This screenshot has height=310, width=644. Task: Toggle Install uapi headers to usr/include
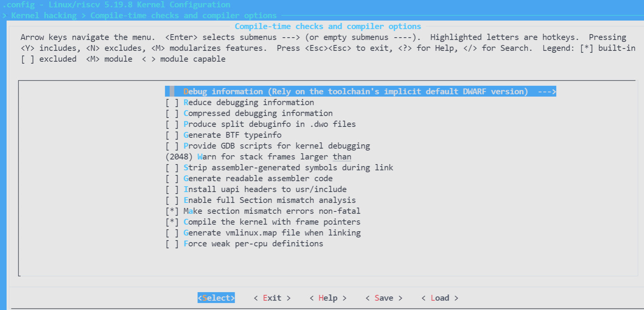coord(172,189)
